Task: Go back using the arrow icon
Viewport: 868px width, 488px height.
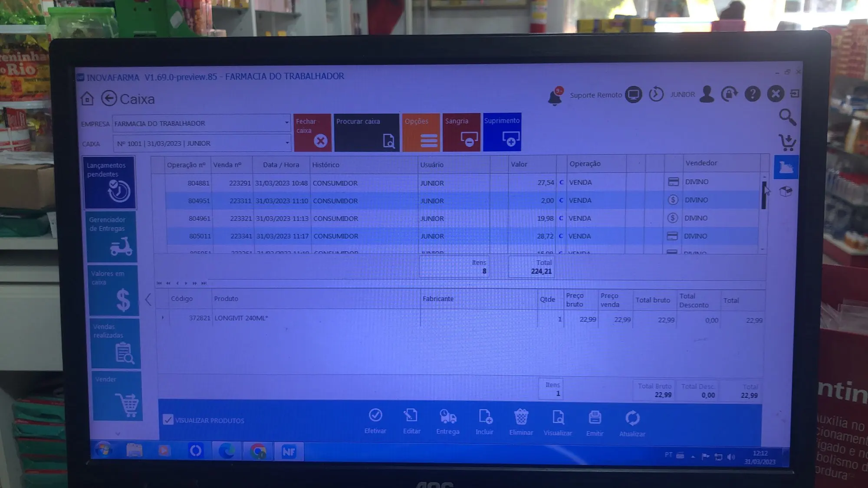Action: (x=109, y=98)
